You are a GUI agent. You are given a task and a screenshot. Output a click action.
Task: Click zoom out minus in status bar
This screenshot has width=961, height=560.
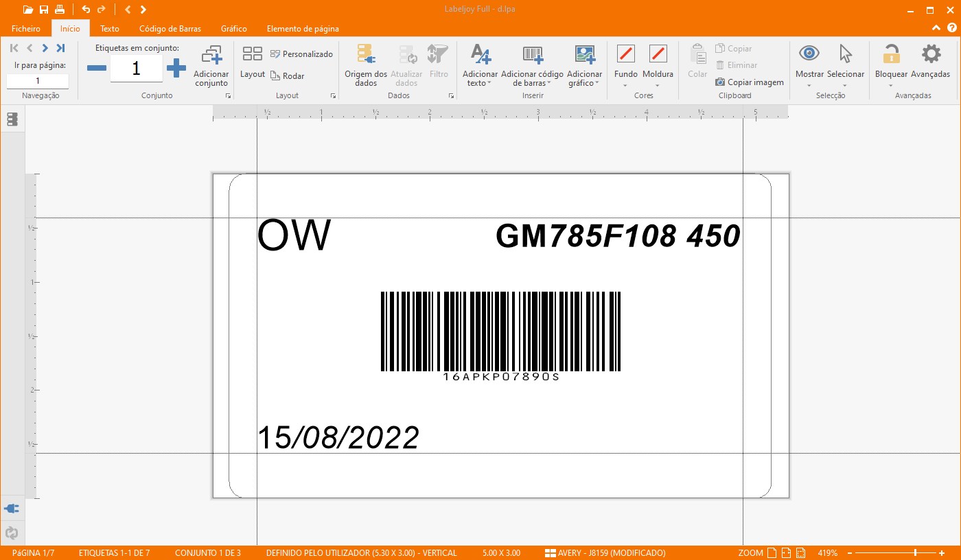tap(850, 552)
